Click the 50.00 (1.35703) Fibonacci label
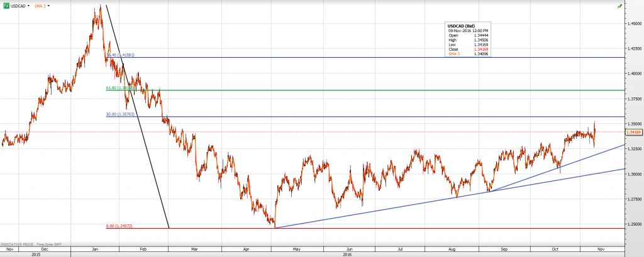This screenshot has width=644, height=257. coord(120,114)
